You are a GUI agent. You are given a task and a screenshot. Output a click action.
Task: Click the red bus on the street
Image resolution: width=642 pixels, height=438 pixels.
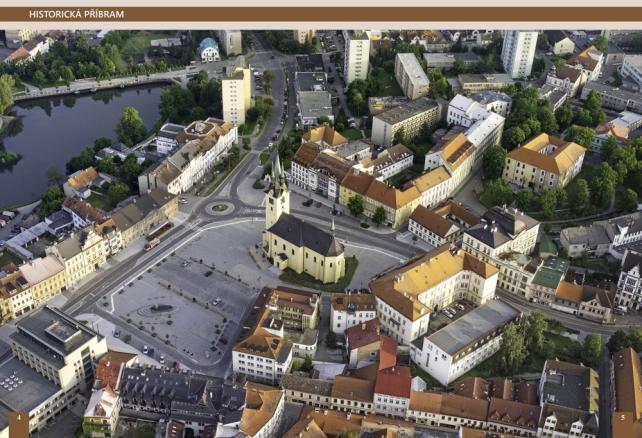point(152,243)
